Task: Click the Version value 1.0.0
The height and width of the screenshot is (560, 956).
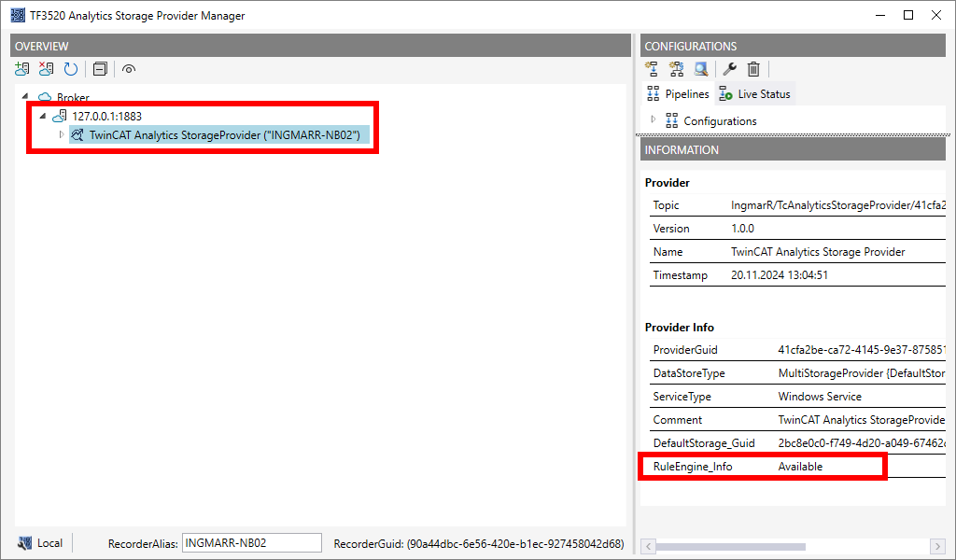Action: pos(742,229)
